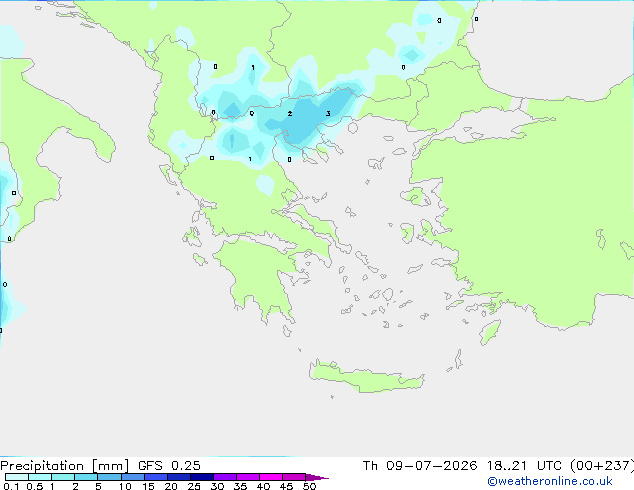Click the 'GFS 0.25' model label
This screenshot has height=490, width=634.
point(169,466)
